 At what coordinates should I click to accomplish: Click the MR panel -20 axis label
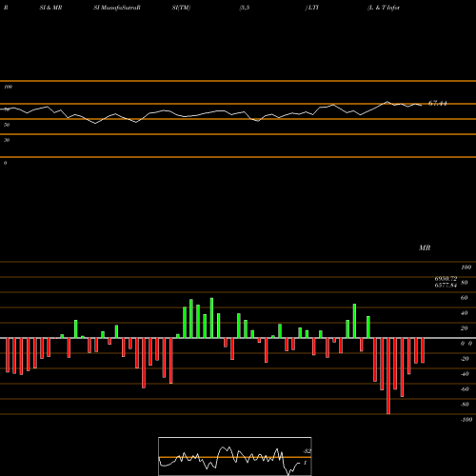pos(465,359)
